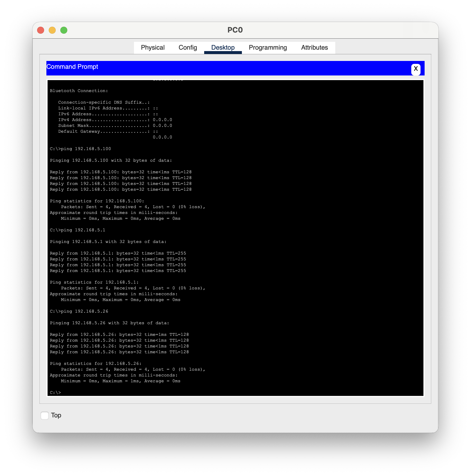Click the 'Default Gateway' line

pyautogui.click(x=108, y=131)
